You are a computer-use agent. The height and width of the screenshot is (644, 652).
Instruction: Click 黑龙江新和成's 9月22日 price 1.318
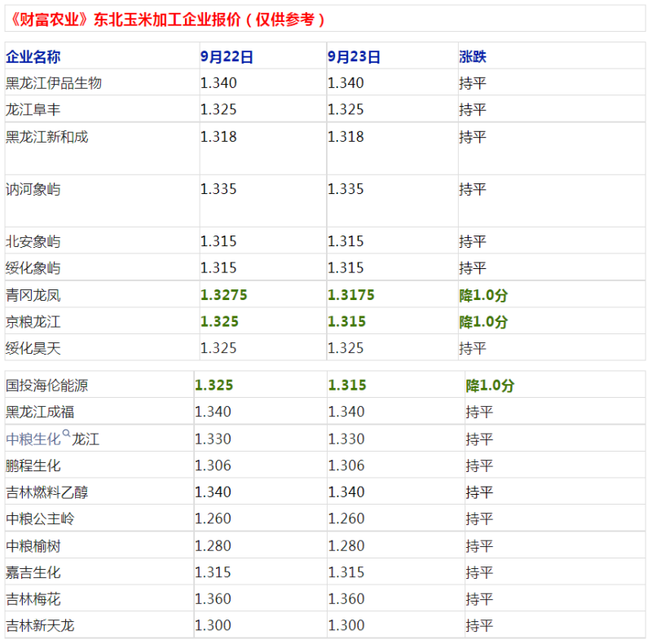tap(218, 137)
